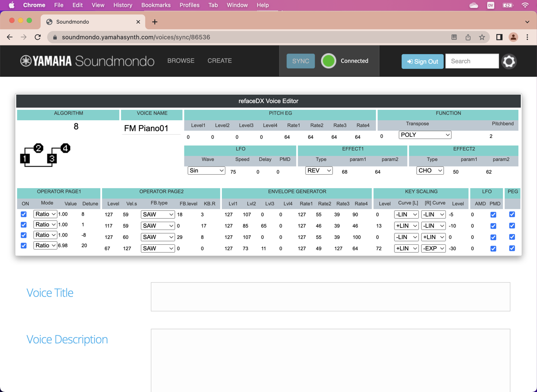The width and height of the screenshot is (537, 392).
Task: Open Chrome's three-dot menu
Action: (x=527, y=37)
